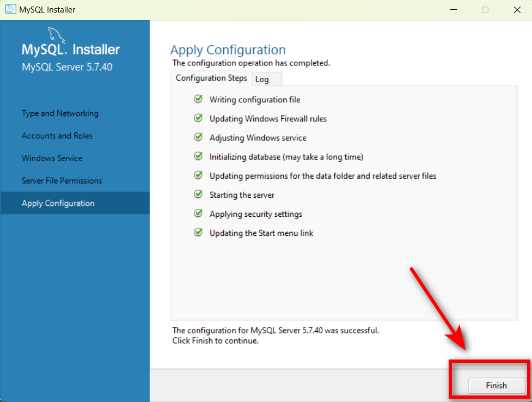
Task: Open Type and Networking step in sidebar
Action: point(60,113)
